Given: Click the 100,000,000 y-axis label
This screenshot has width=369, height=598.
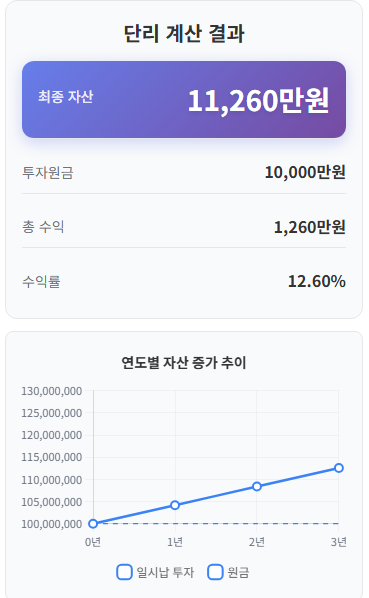Looking at the screenshot, I should click(x=51, y=524).
